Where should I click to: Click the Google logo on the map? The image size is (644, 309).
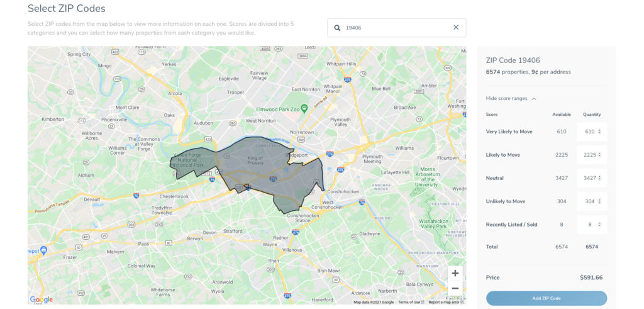tap(42, 300)
